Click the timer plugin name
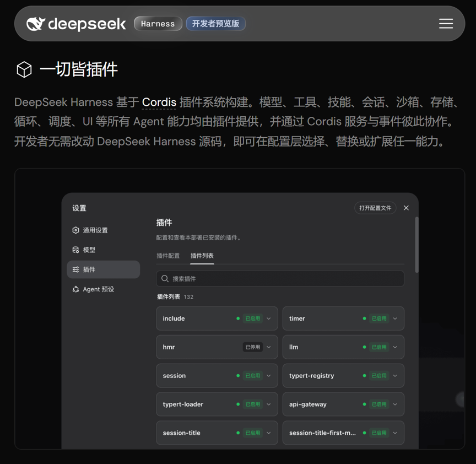 pos(297,319)
